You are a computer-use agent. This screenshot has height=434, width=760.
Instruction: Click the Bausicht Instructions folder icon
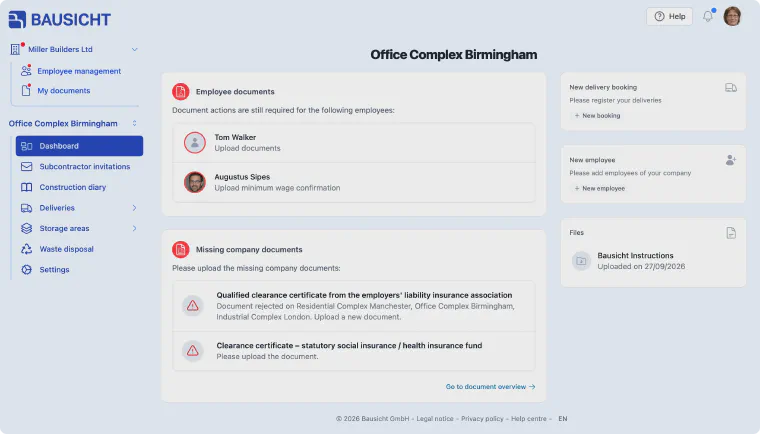tap(581, 261)
